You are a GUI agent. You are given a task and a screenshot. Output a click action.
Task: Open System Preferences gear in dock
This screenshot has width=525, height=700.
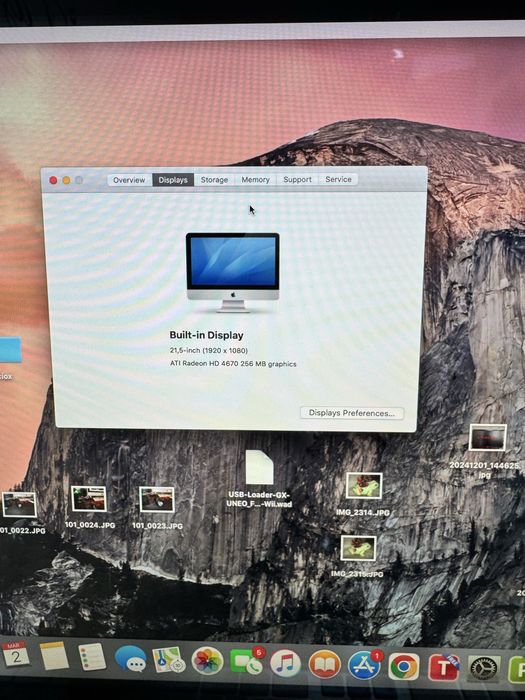(484, 669)
